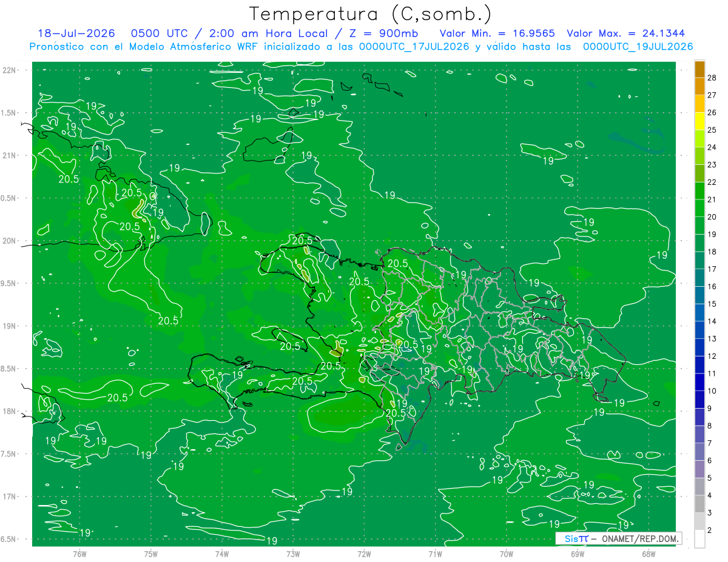Click the '74W' longitude axis label
This screenshot has width=728, height=562.
(222, 554)
